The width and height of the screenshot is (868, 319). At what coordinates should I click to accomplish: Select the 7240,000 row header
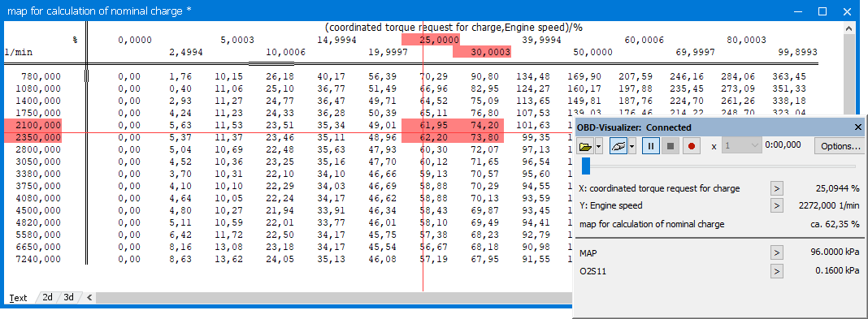point(38,259)
